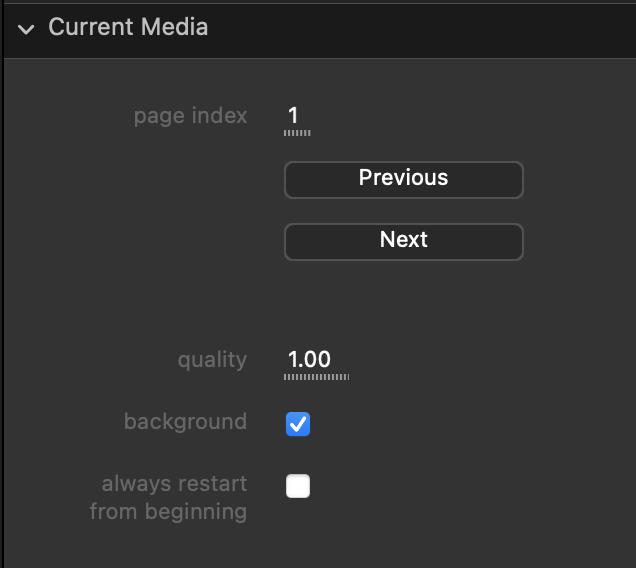Click the dotted slider under page index
This screenshot has height=568, width=636.
(x=297, y=132)
